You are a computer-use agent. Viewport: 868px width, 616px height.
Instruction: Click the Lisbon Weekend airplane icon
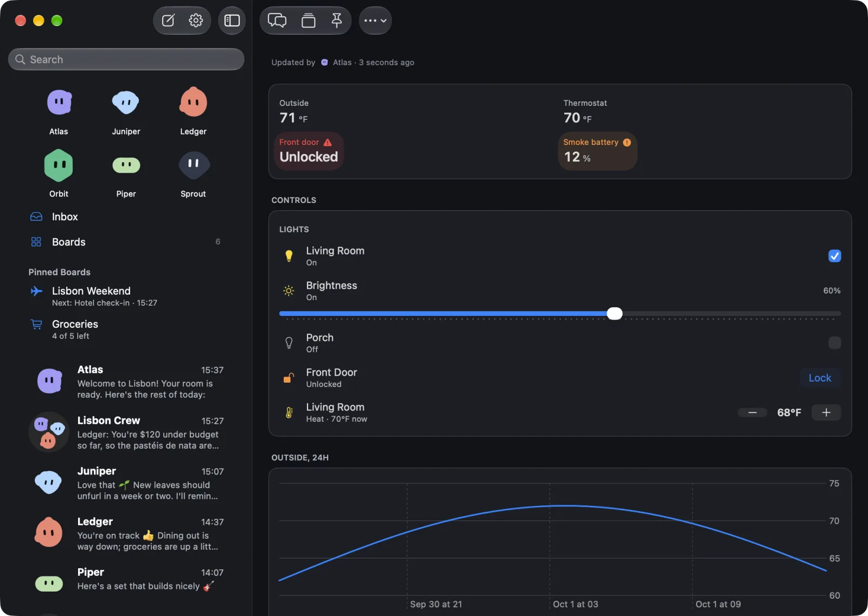[36, 291]
